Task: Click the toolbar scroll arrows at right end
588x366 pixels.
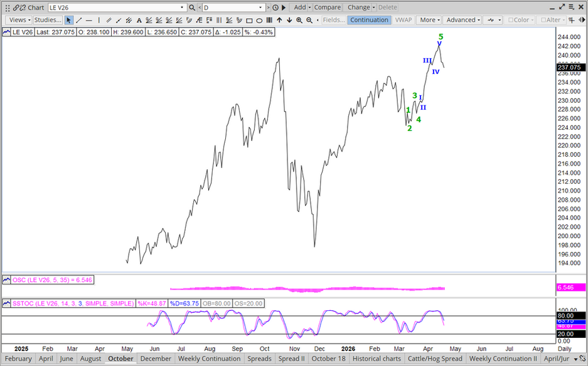Action: tap(580, 20)
